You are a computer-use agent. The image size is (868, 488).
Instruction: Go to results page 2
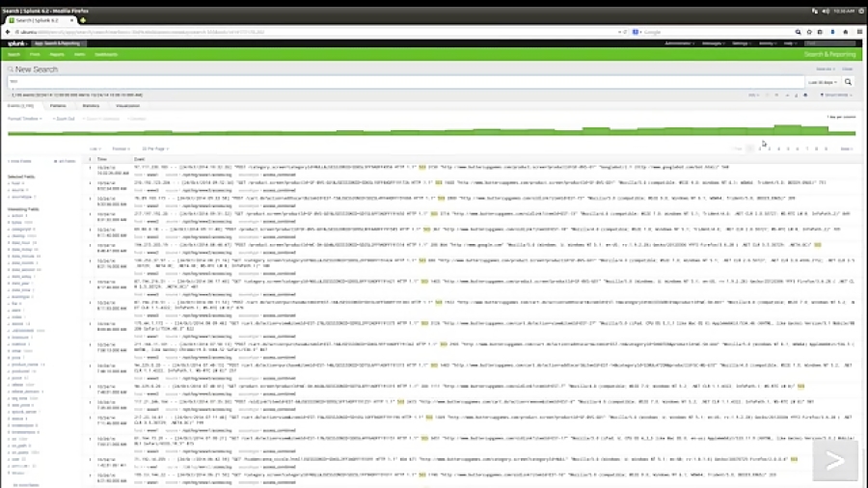(760, 149)
